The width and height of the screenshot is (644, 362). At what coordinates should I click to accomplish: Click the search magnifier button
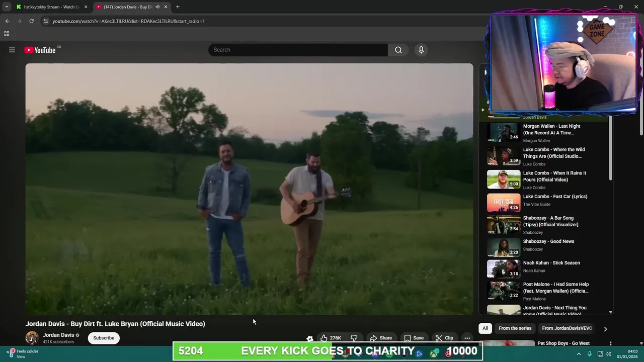(398, 50)
